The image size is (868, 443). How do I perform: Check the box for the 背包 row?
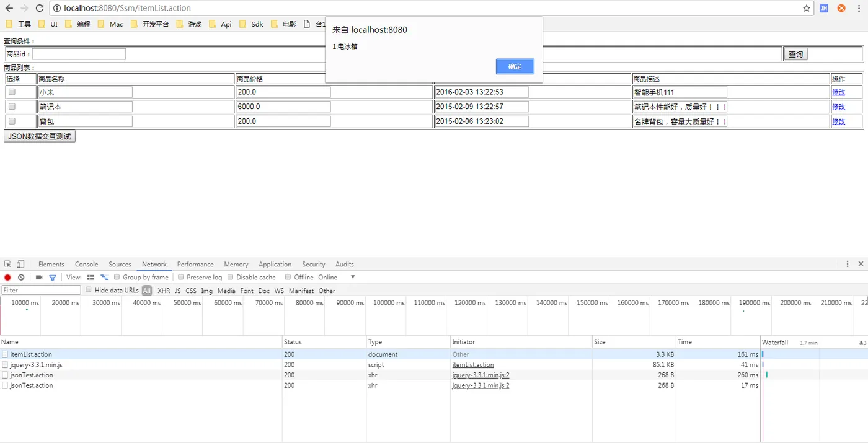12,121
